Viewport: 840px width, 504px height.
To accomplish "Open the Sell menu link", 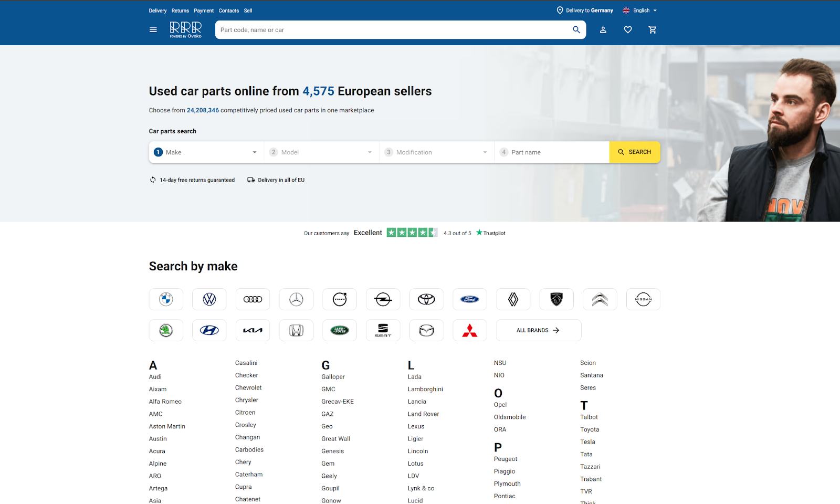I will tap(248, 10).
